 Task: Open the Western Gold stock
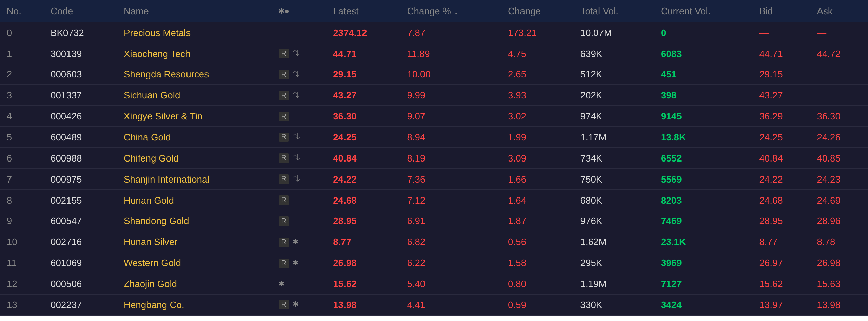[x=152, y=263]
